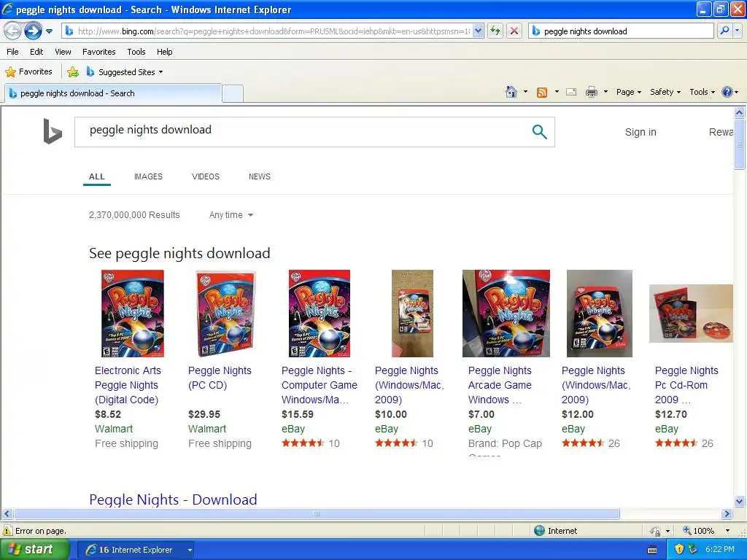Open the Safety command bar menu
This screenshot has width=747, height=560.
665,92
